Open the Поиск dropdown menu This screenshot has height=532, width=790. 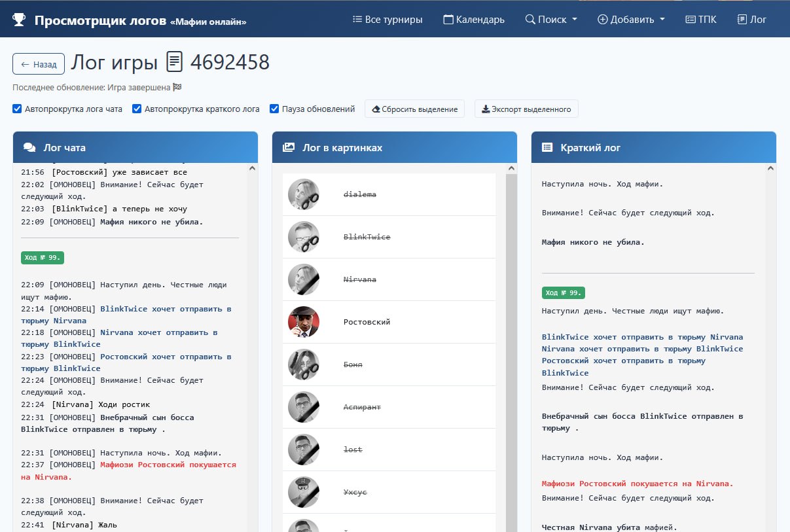pyautogui.click(x=551, y=20)
